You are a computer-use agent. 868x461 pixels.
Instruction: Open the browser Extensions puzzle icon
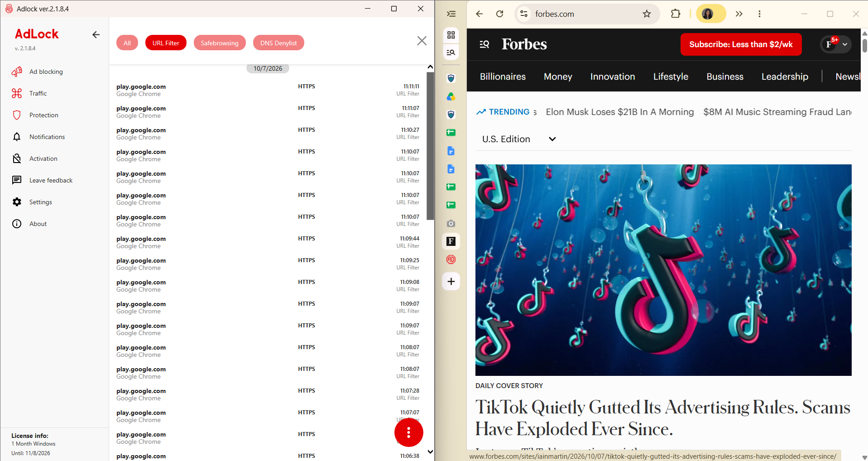[x=676, y=14]
